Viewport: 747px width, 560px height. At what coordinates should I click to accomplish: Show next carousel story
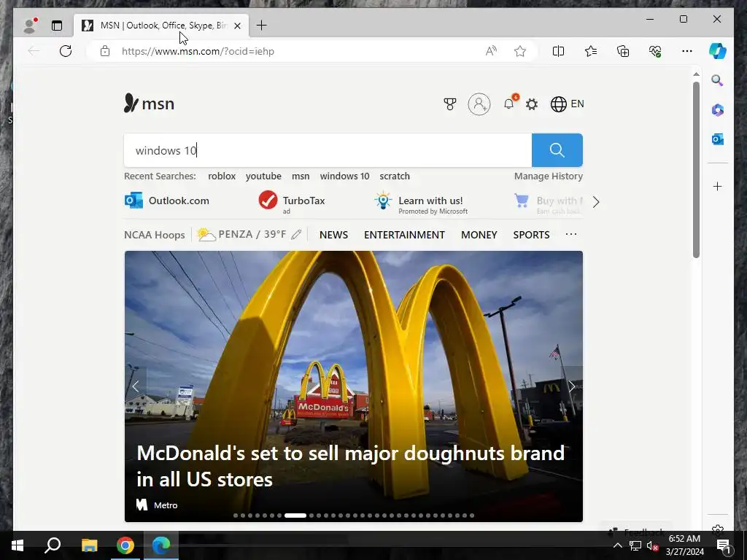[x=572, y=386]
